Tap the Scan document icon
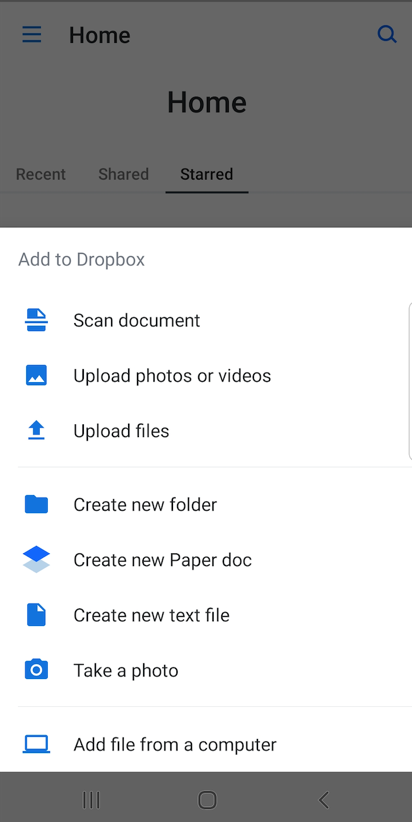 pos(36,320)
